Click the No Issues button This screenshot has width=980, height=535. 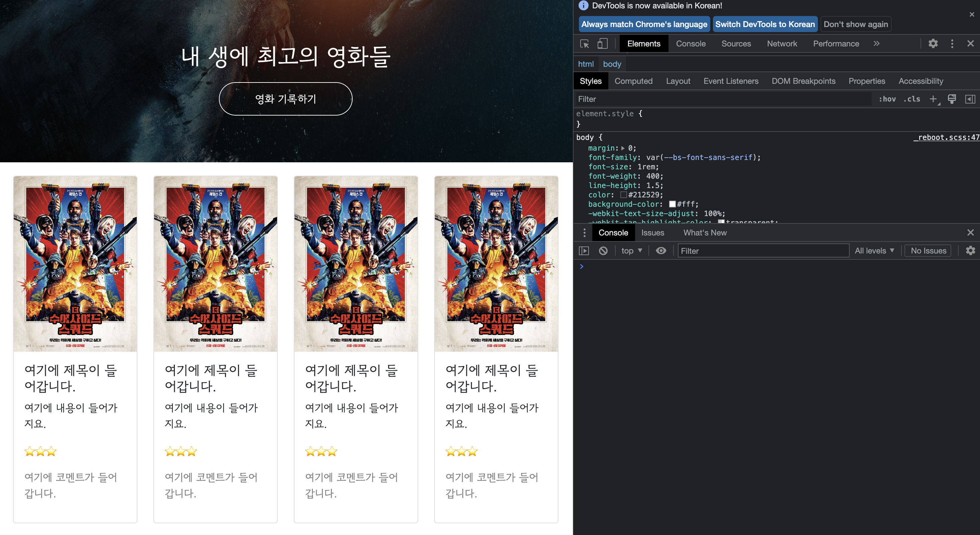[x=928, y=251]
